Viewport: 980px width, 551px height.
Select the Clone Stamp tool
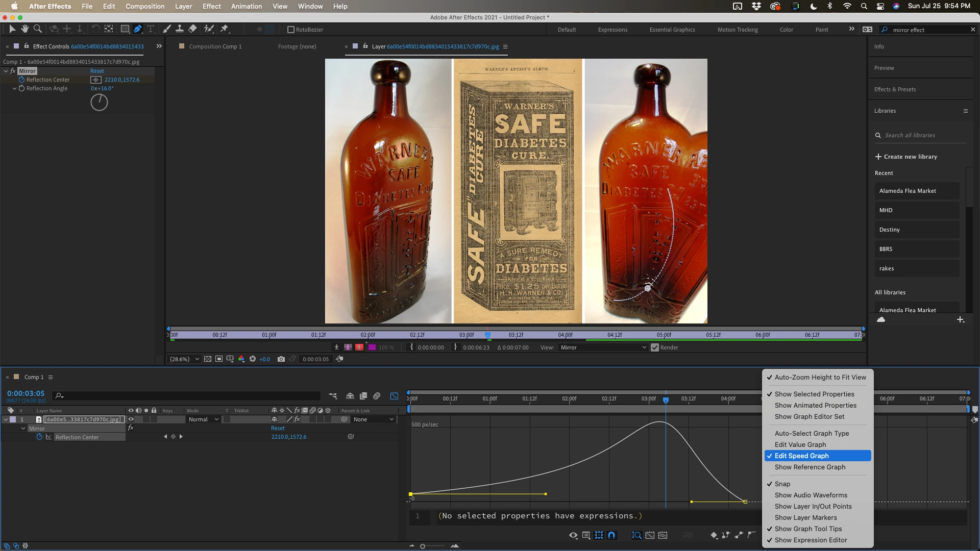(180, 29)
